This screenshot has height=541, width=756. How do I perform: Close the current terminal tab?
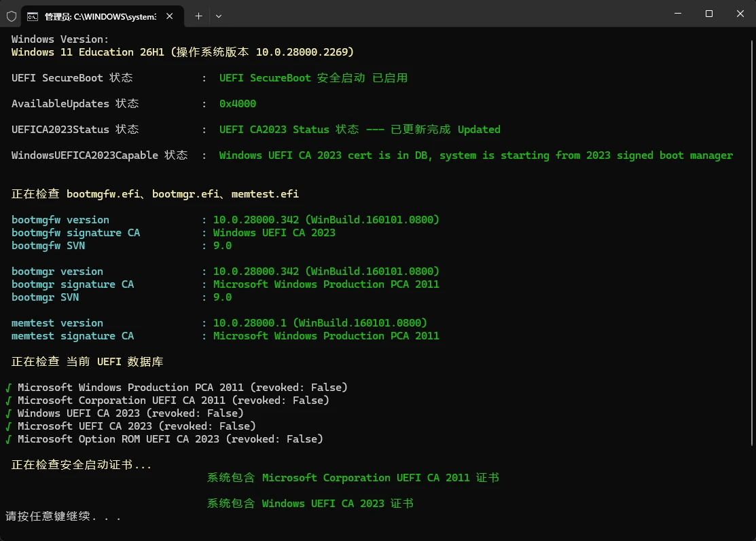pyautogui.click(x=170, y=16)
